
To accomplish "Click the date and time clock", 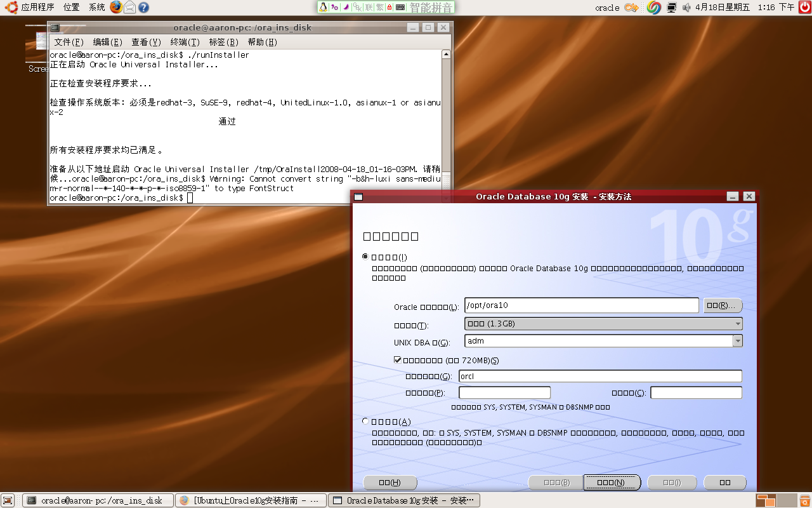I will click(745, 8).
